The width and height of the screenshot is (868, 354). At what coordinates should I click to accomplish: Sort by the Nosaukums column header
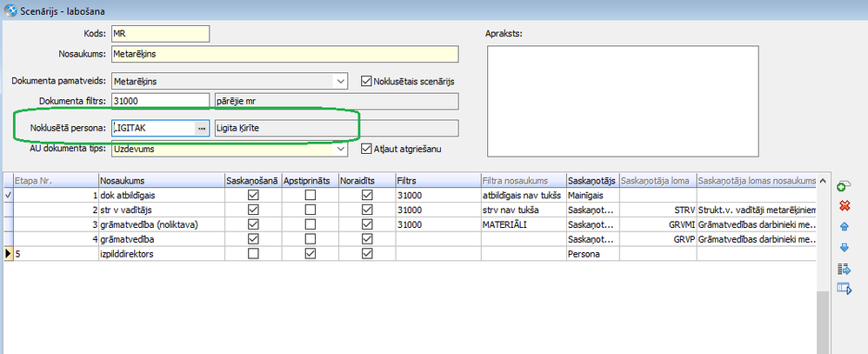point(161,180)
